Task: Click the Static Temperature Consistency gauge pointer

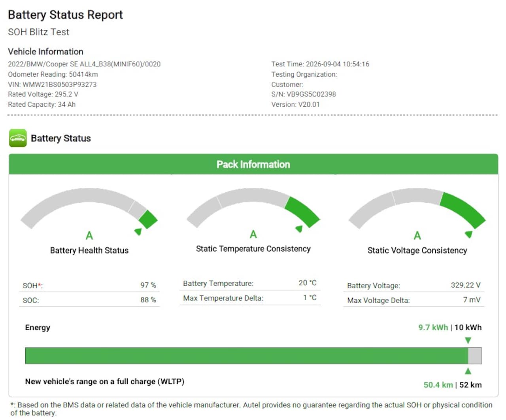Action: [x=299, y=229]
